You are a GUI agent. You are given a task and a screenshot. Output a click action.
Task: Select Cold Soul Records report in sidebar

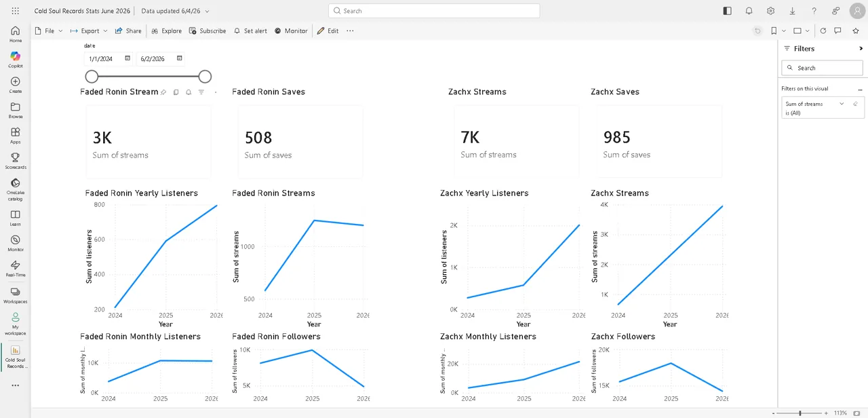[x=16, y=357]
